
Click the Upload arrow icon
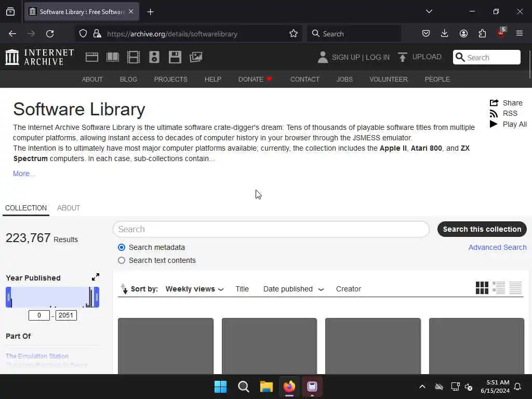tap(403, 57)
